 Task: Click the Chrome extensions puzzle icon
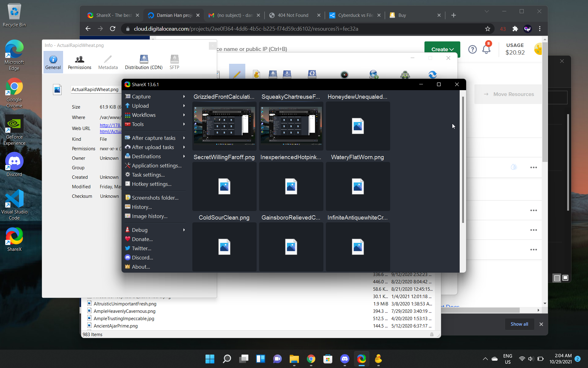515,29
